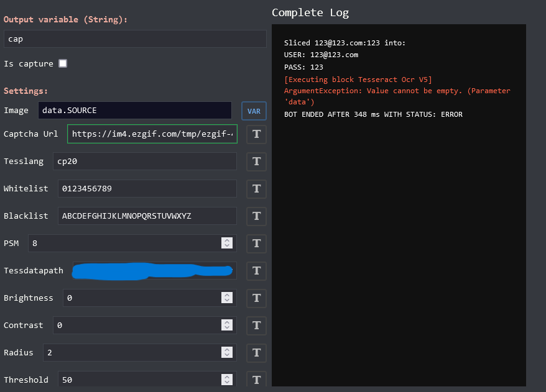Click the Output variable (String): label
Image resolution: width=546 pixels, height=392 pixels.
pyautogui.click(x=65, y=19)
